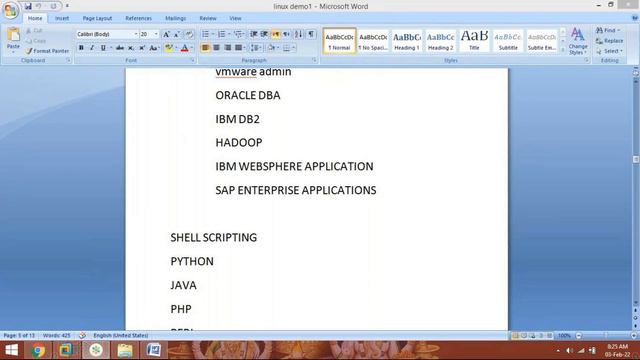
Task: Click the Find binoculars icon
Action: tap(599, 31)
